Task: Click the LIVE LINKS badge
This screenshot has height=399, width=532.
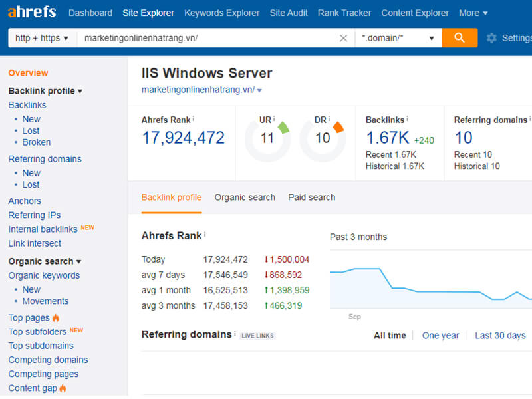Action: (257, 336)
